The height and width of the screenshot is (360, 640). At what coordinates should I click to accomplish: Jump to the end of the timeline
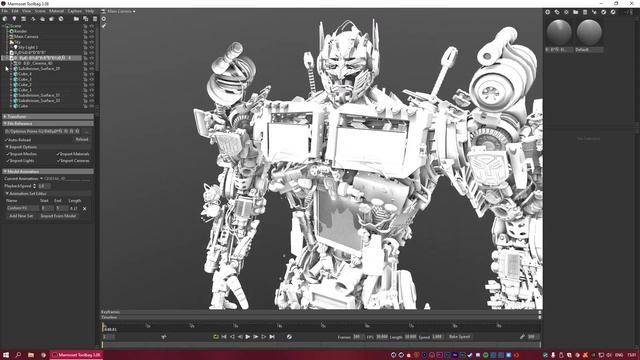272,337
